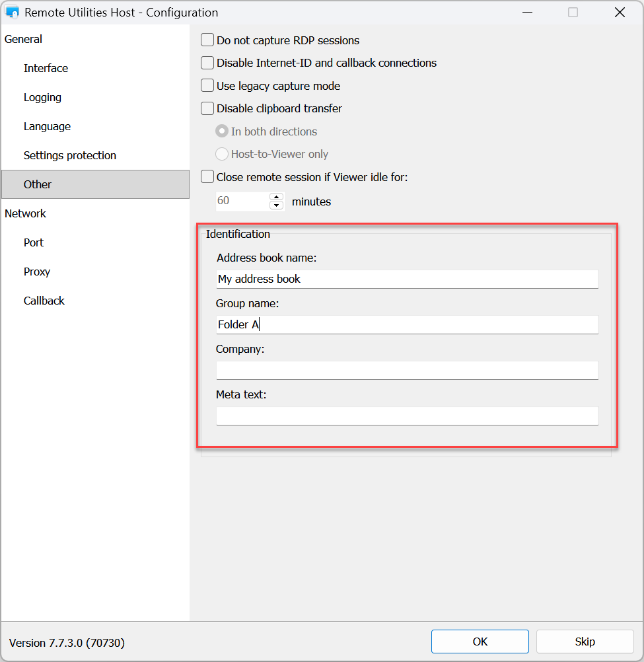Open the Callback settings page
The width and height of the screenshot is (644, 662).
(x=44, y=301)
